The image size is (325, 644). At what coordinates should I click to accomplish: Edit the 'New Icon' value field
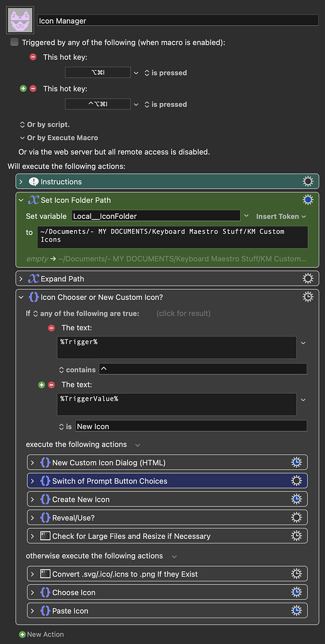(x=191, y=426)
